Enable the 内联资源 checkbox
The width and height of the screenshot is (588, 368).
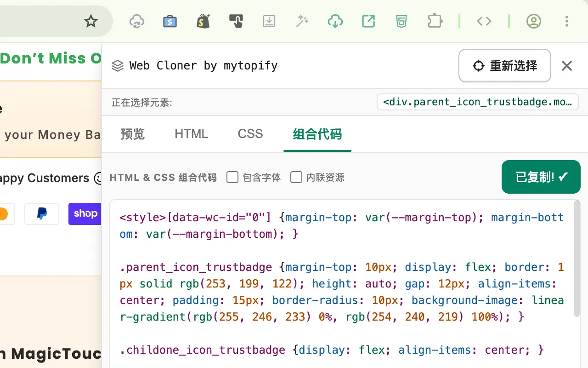click(296, 177)
